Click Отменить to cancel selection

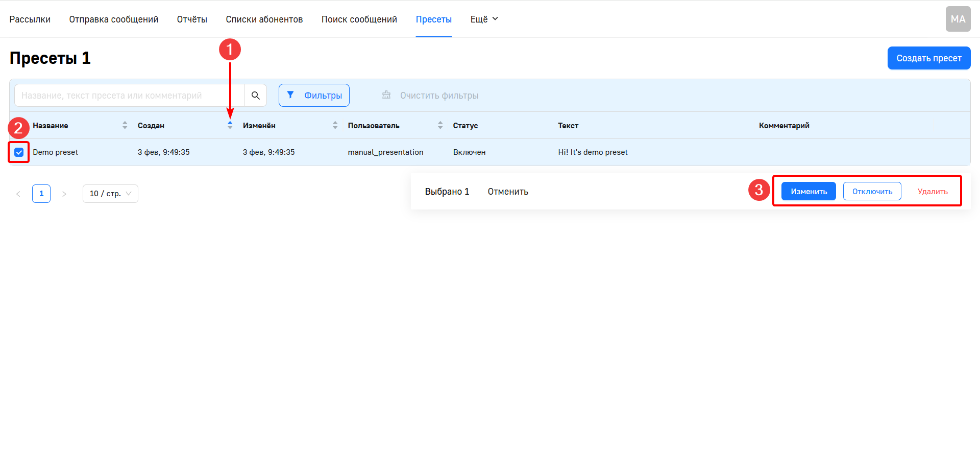coord(508,192)
